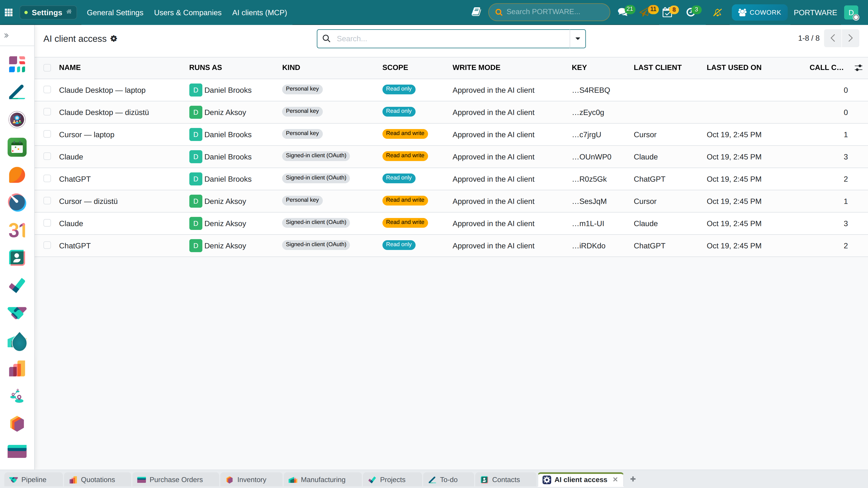Check the Cursor — dizüstü row
This screenshot has height=488, width=868.
coord(47,201)
